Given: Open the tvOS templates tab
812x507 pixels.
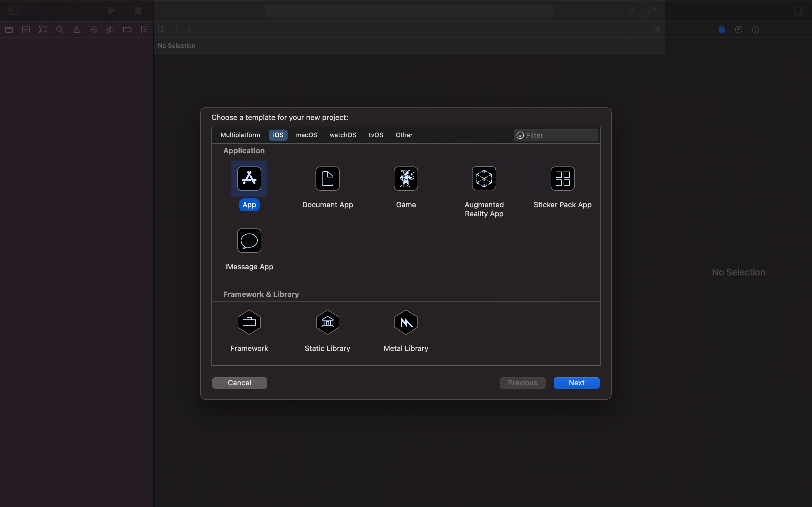Looking at the screenshot, I should pos(376,135).
